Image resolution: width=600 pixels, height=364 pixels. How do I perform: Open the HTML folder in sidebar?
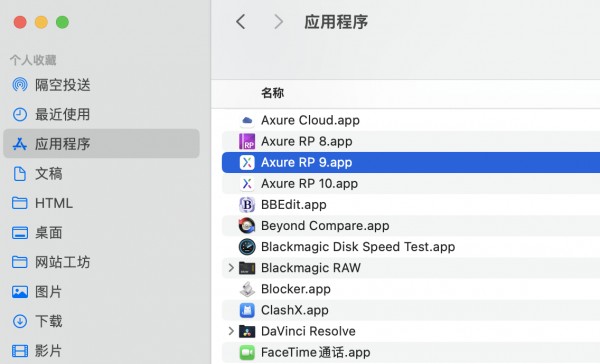[x=42, y=203]
